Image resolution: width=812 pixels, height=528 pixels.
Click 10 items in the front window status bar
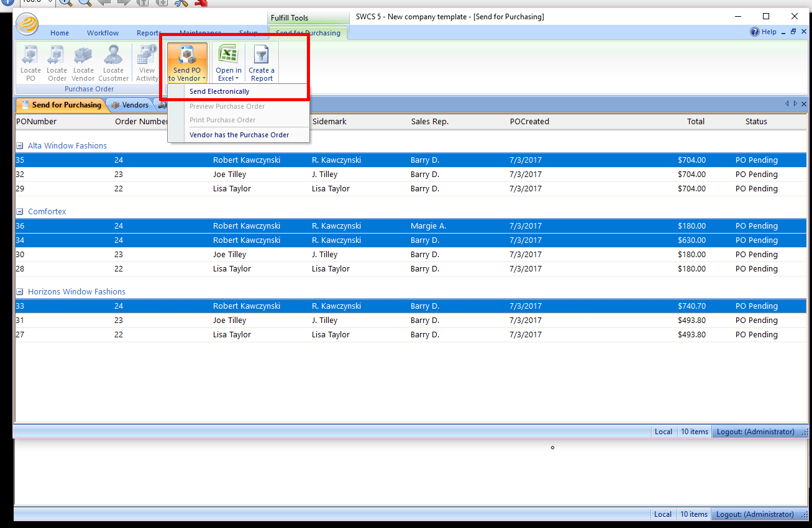[x=695, y=432]
